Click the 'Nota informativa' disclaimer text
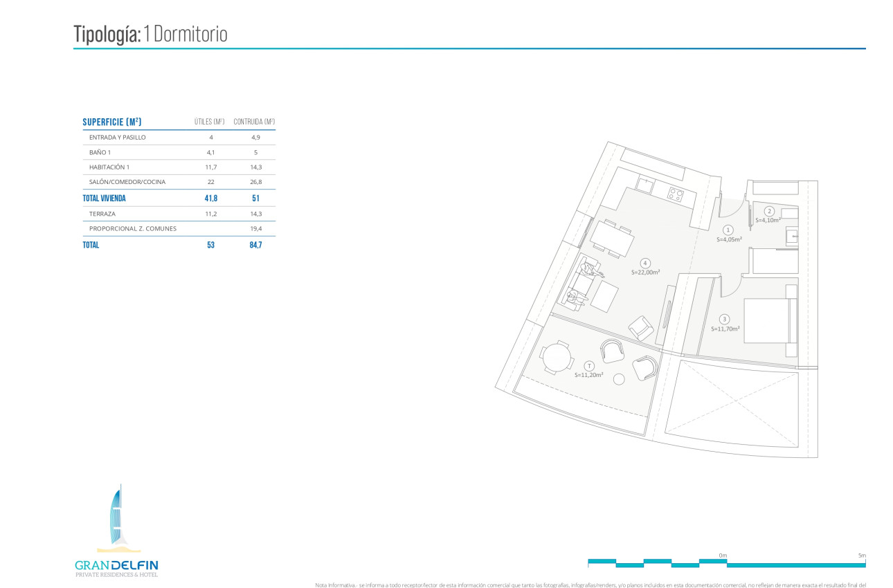The width and height of the screenshot is (893, 588). pos(590,585)
